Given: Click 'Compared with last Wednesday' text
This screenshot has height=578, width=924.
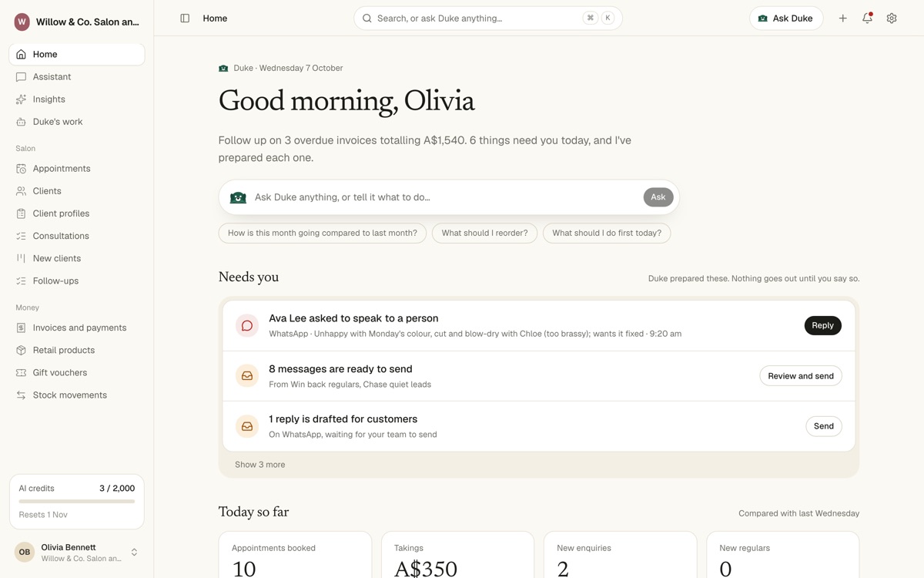Looking at the screenshot, I should (x=798, y=513).
